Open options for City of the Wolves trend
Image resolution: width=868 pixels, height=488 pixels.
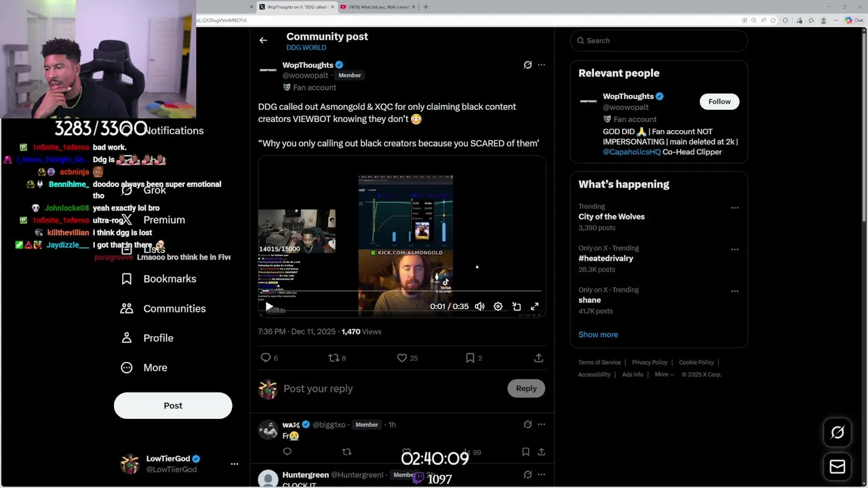coord(734,208)
